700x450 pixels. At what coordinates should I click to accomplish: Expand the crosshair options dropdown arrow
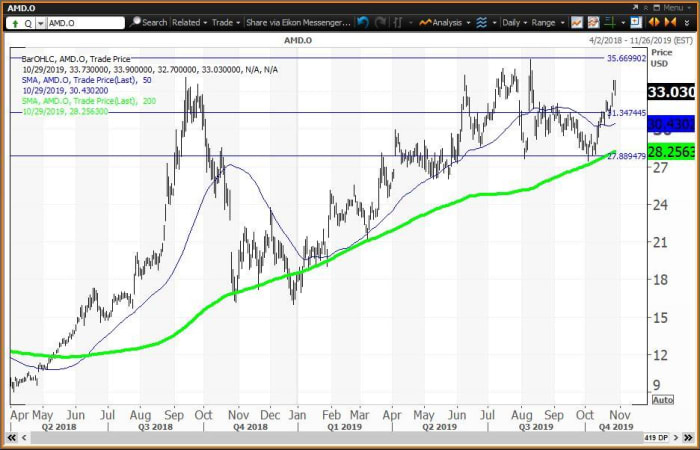622,22
